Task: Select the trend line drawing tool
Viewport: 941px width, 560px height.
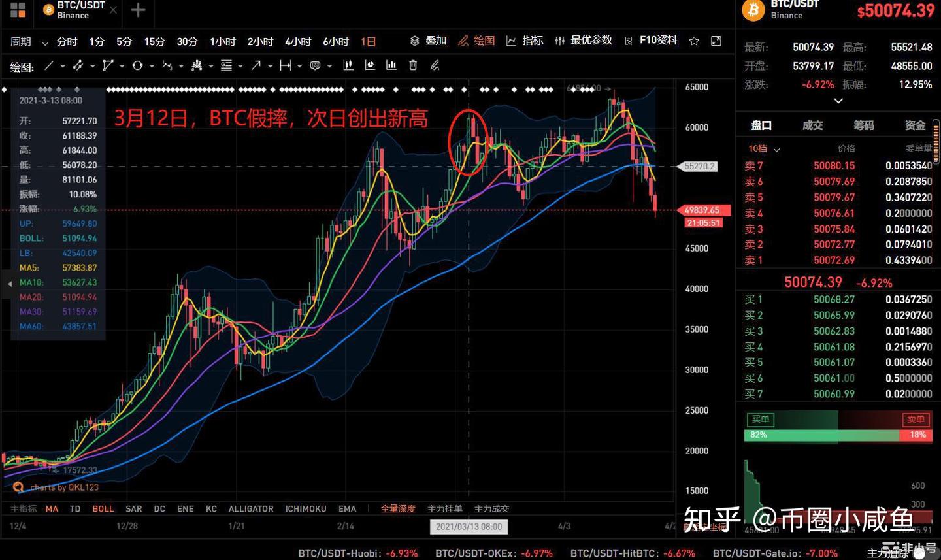Action: pyautogui.click(x=50, y=65)
